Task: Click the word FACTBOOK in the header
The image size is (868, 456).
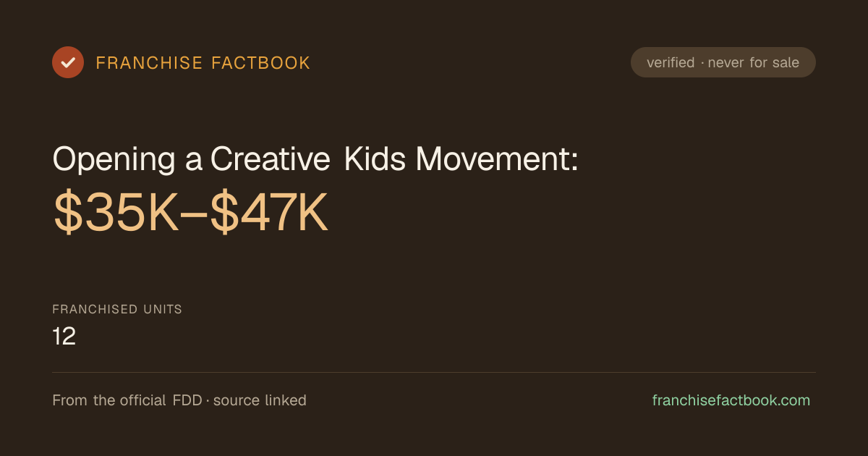Action: pyautogui.click(x=260, y=63)
